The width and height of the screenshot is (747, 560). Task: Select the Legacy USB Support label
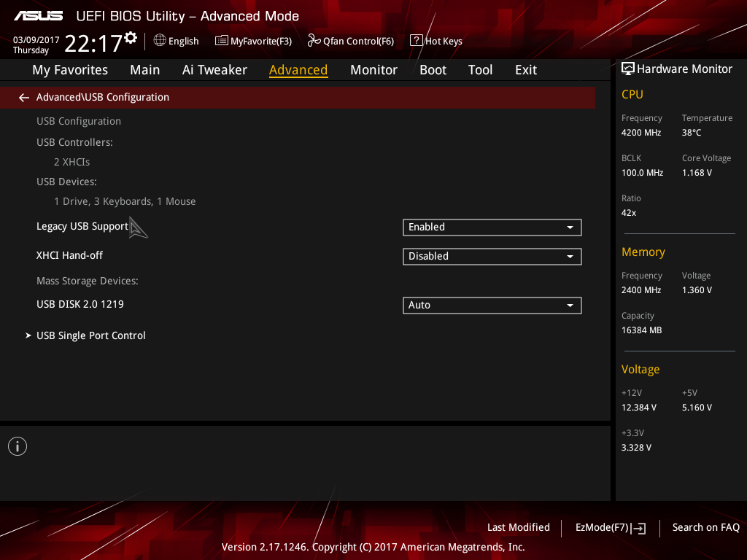[x=82, y=226]
